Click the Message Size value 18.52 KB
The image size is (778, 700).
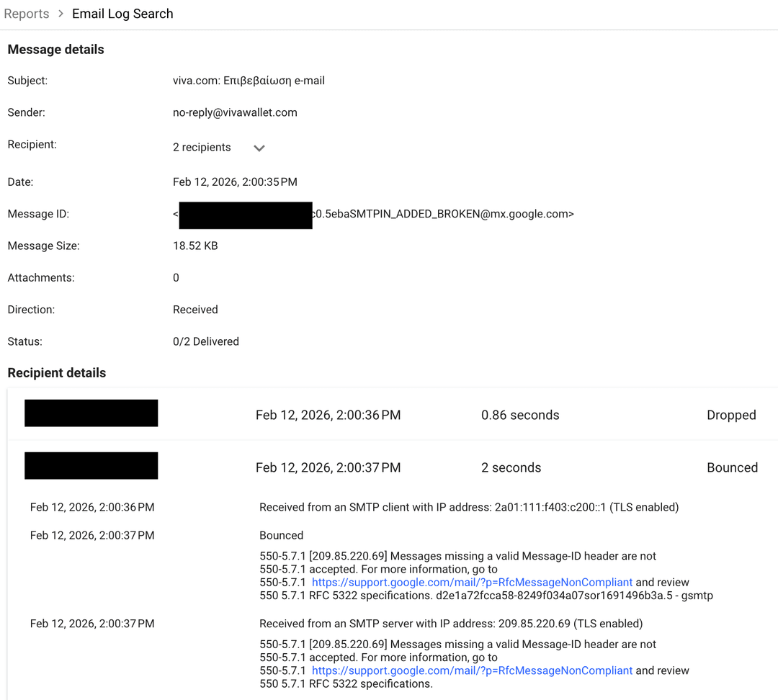coord(195,245)
